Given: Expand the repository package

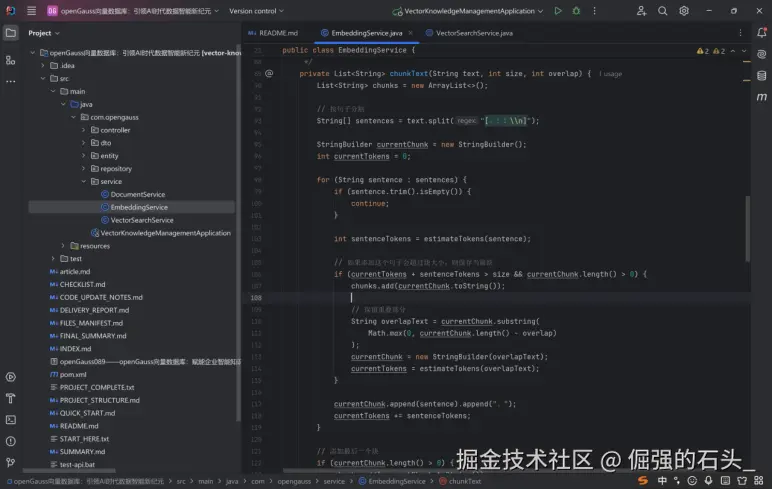Looking at the screenshot, I should click(x=84, y=168).
